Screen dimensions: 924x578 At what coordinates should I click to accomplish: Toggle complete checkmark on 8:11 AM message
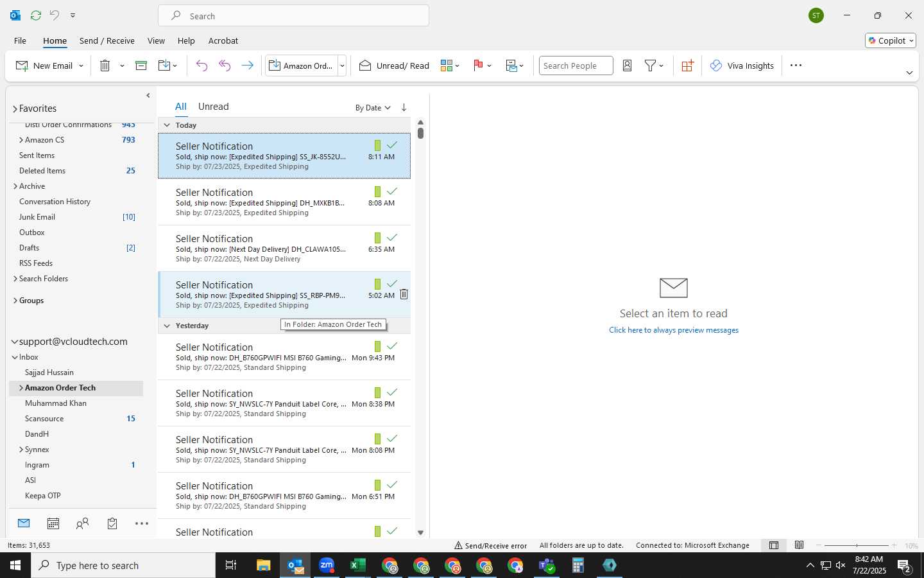click(392, 145)
